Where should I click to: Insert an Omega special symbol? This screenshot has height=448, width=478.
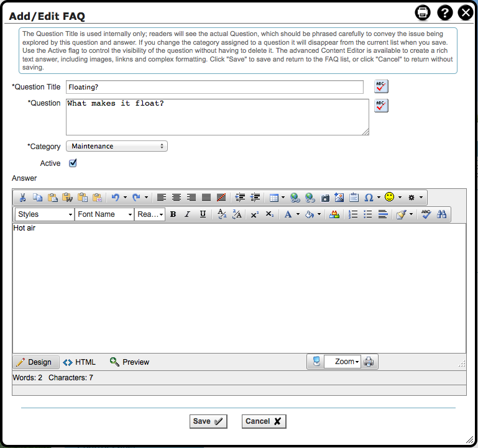[369, 198]
